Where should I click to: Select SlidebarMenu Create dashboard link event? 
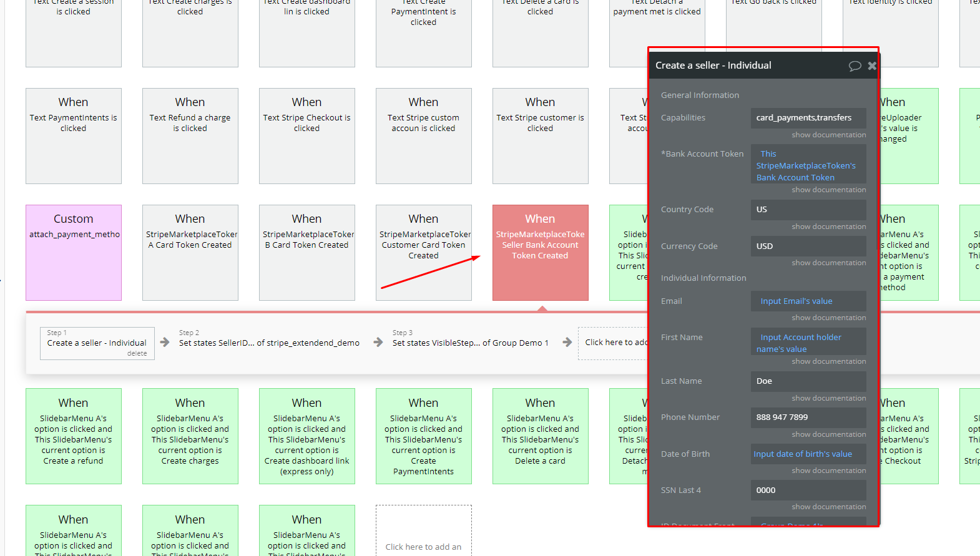[307, 436]
